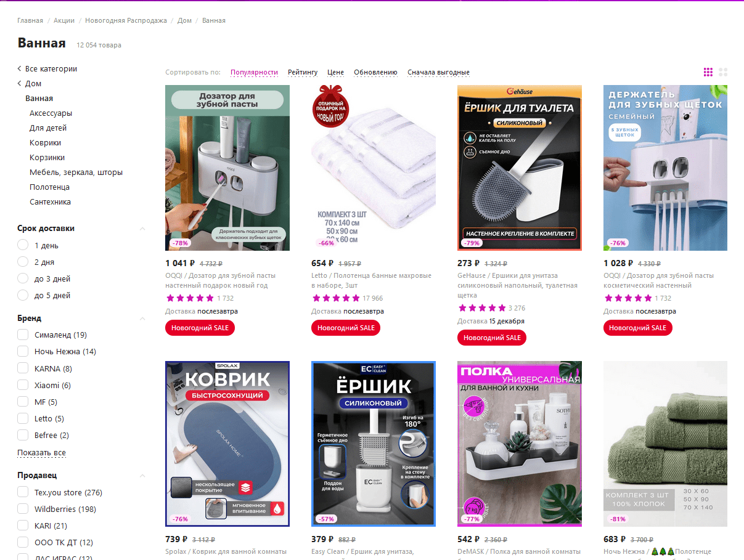Open the Spolax quick-dry mat product image
This screenshot has width=744, height=560.
pyautogui.click(x=227, y=444)
